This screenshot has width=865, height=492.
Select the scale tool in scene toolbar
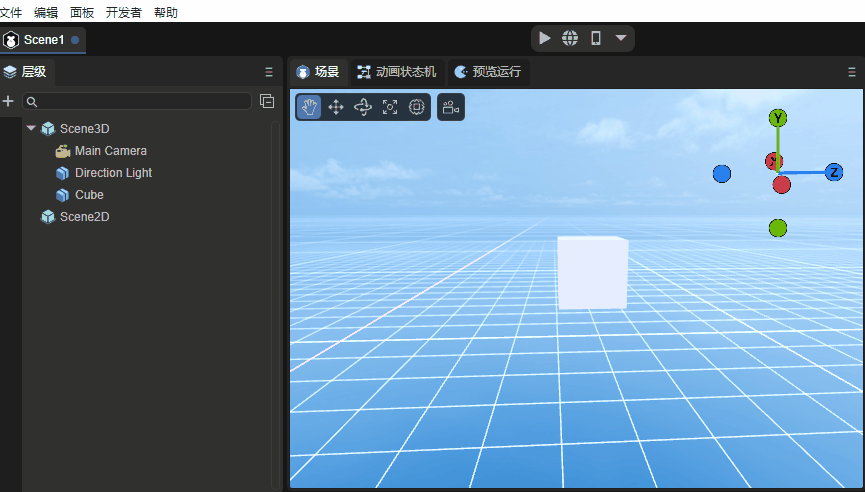coord(390,107)
